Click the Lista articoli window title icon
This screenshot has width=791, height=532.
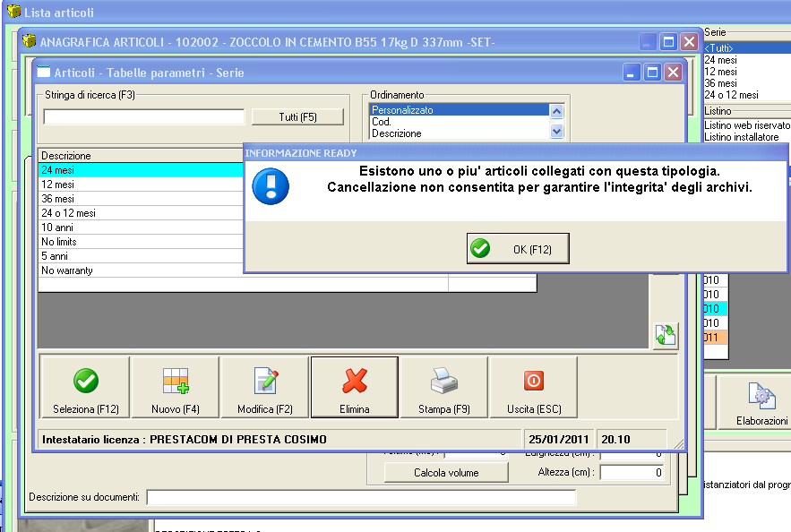[x=14, y=11]
